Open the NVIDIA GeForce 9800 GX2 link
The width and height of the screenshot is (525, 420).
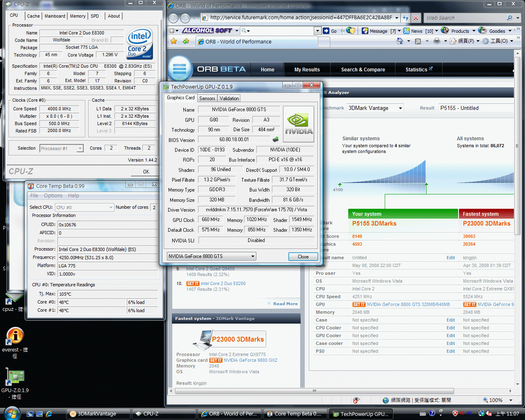pos(251,360)
